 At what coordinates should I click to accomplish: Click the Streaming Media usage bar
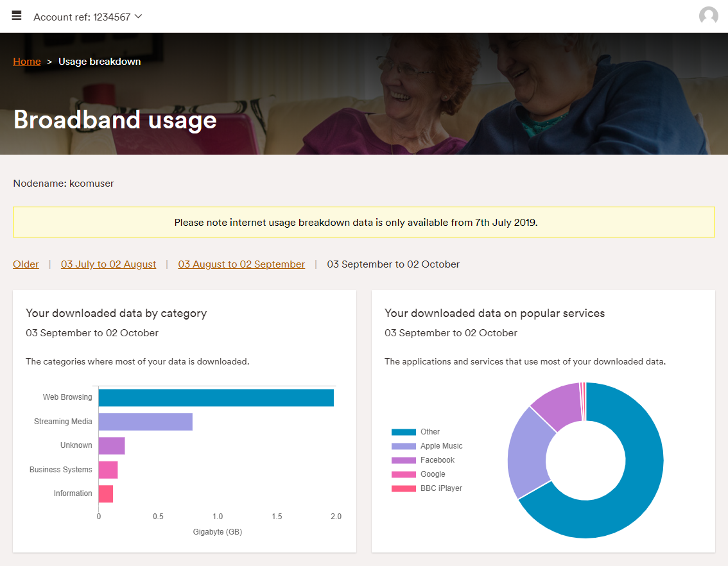144,421
